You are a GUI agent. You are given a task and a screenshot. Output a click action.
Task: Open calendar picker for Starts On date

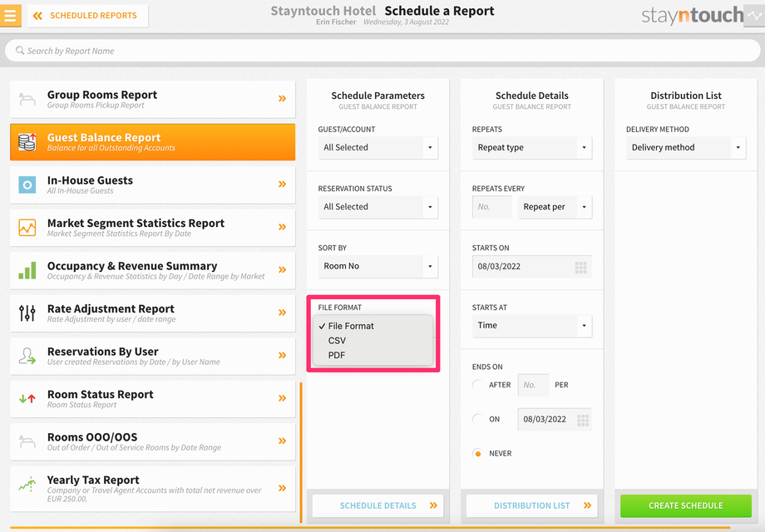580,267
